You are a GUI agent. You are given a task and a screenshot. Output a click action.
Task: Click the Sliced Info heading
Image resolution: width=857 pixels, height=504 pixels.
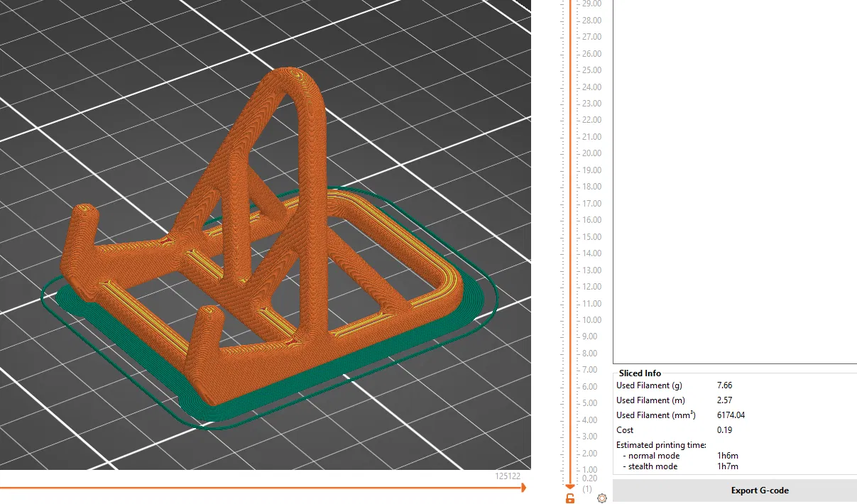click(x=640, y=373)
